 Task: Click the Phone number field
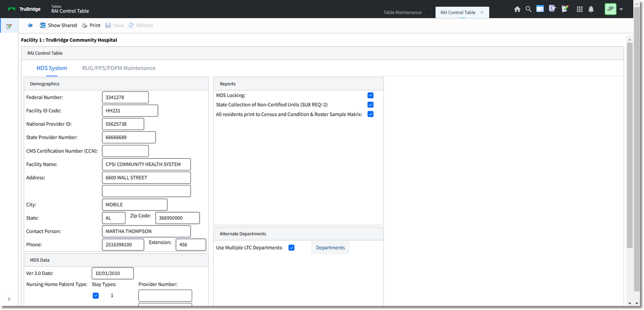[x=123, y=245]
